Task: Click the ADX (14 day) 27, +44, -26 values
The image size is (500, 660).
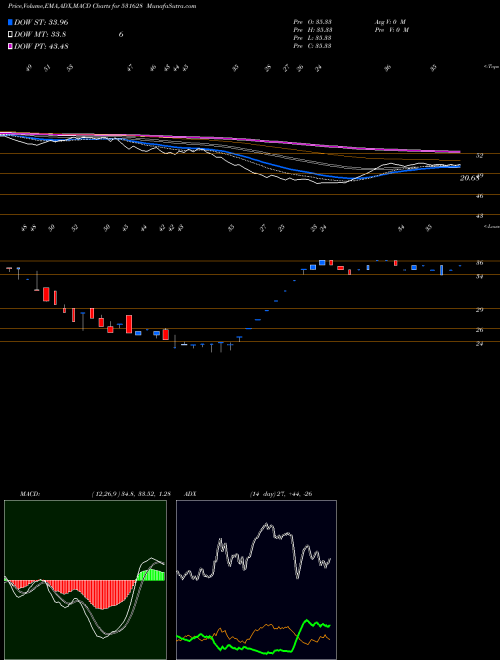Action: 281,494
